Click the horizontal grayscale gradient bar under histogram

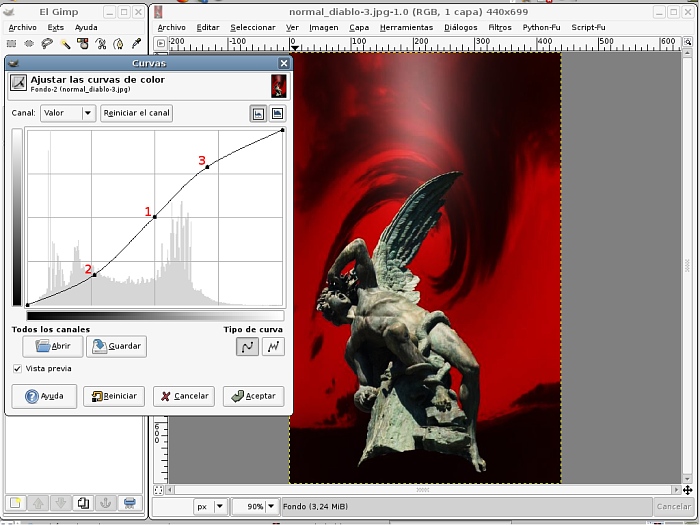pos(155,316)
